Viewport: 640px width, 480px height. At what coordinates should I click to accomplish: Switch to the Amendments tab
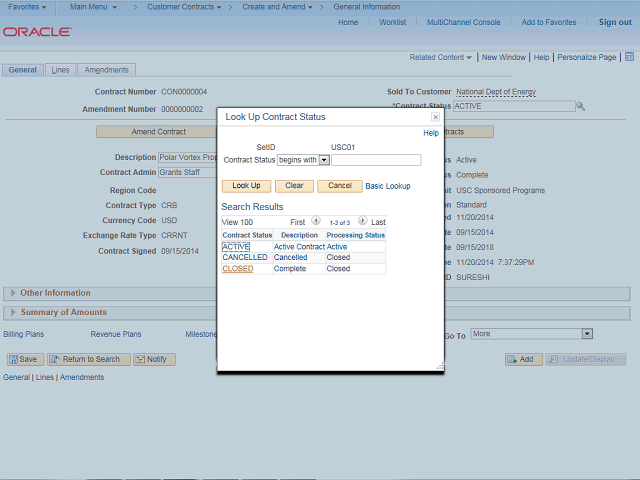click(107, 70)
